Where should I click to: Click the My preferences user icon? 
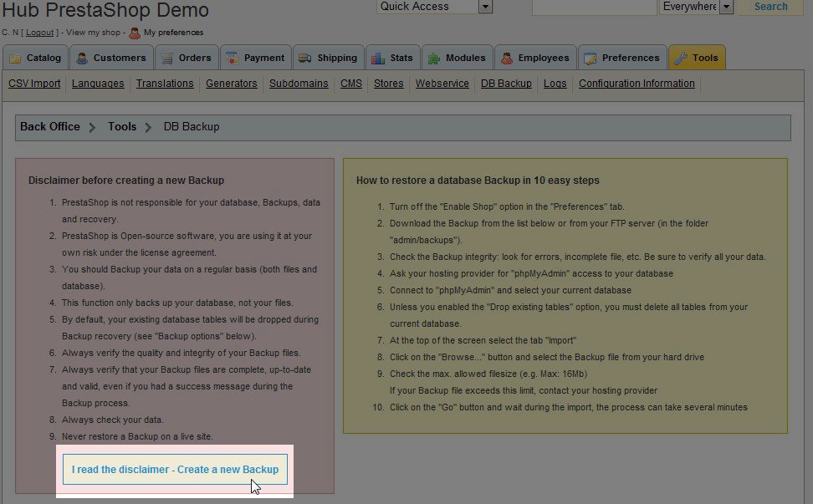click(x=135, y=33)
